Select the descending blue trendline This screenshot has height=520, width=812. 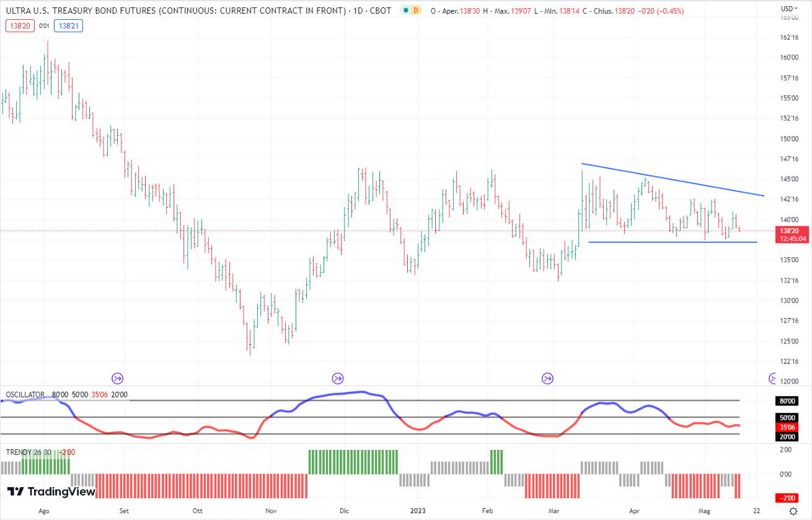click(673, 180)
